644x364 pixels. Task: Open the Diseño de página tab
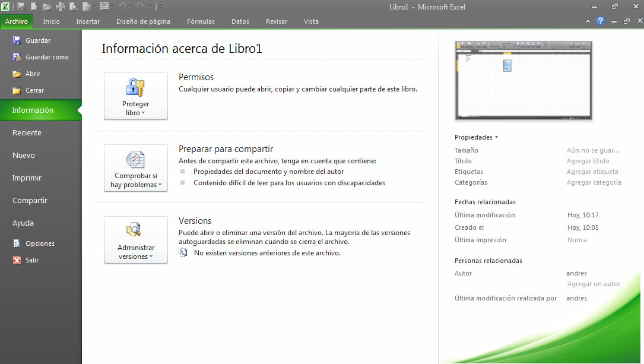(x=143, y=21)
